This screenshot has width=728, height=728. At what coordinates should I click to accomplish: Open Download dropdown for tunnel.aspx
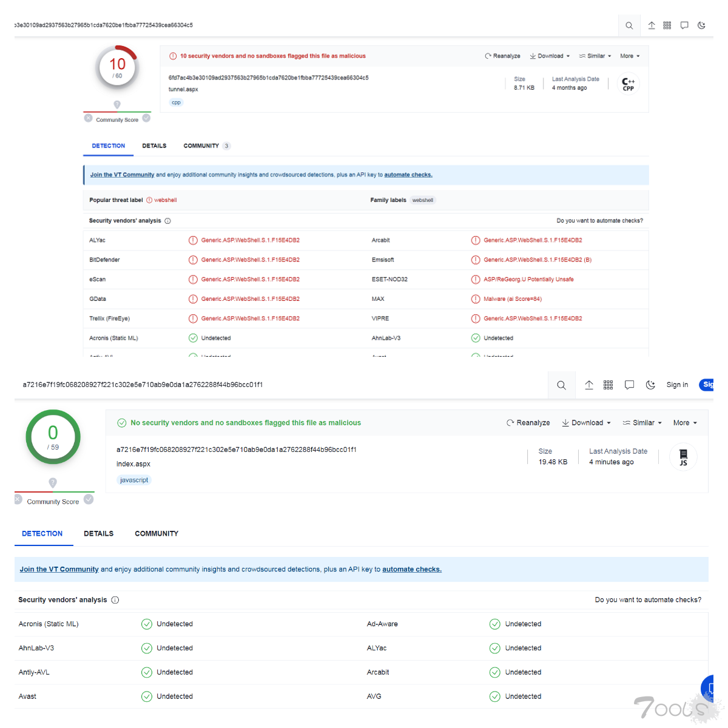click(x=550, y=56)
